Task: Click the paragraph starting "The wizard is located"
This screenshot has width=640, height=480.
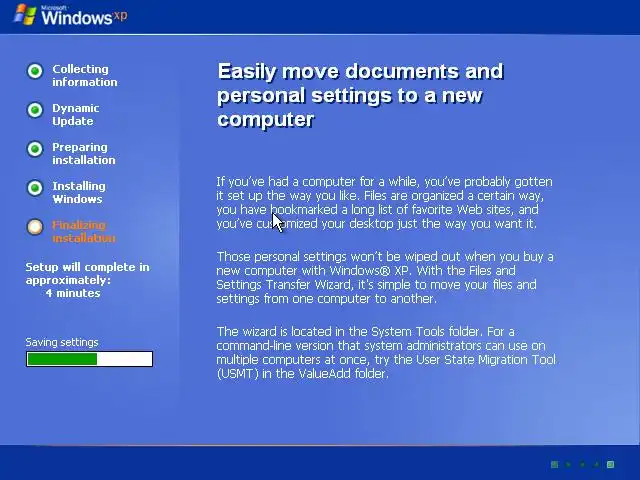Action: (x=386, y=352)
